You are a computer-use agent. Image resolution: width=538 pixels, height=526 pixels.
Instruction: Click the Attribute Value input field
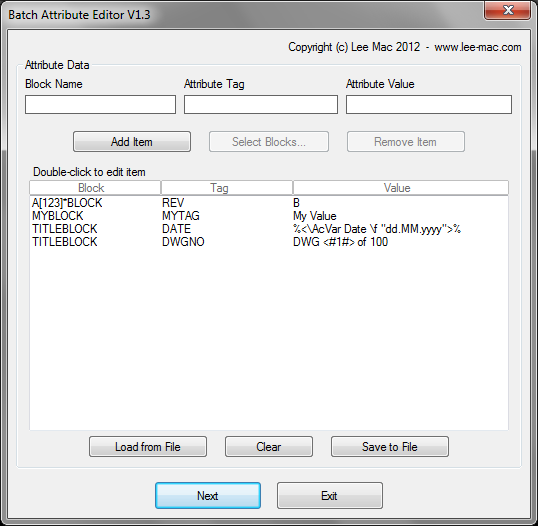click(x=429, y=105)
